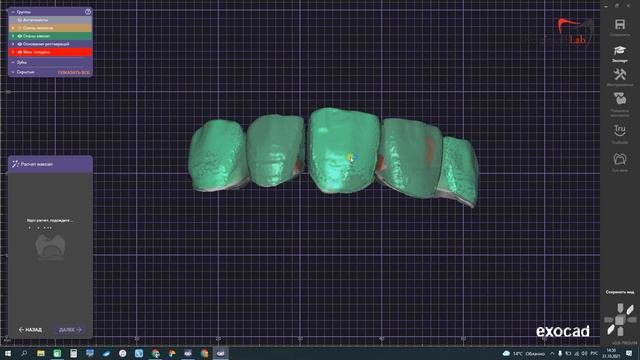
Task: Open the help question-mark icon in Группы panel
Action: pyautogui.click(x=88, y=12)
